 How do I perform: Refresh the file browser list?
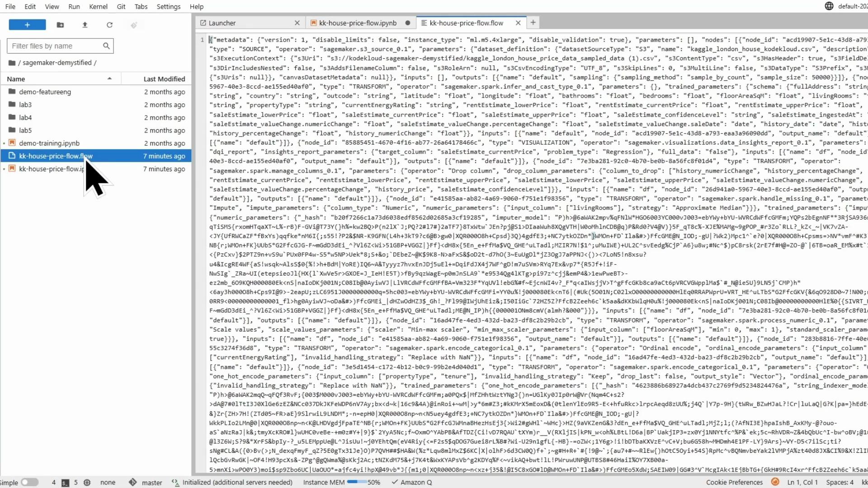[x=109, y=25]
